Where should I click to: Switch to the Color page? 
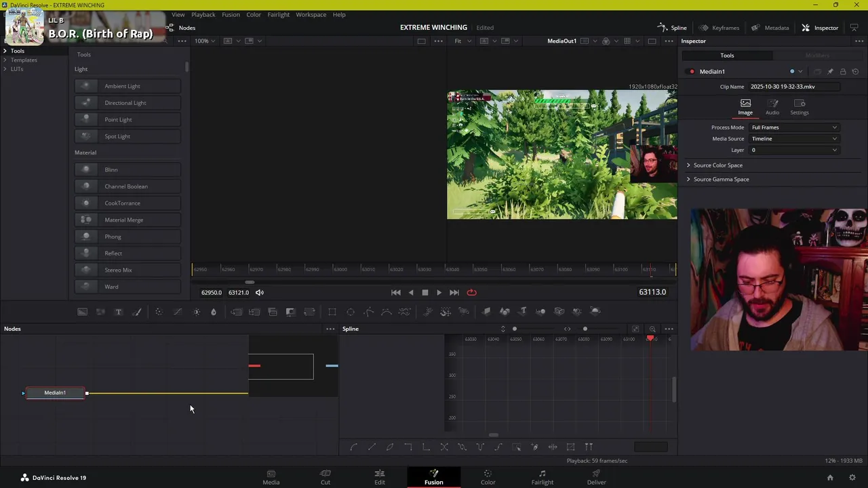[x=488, y=478]
